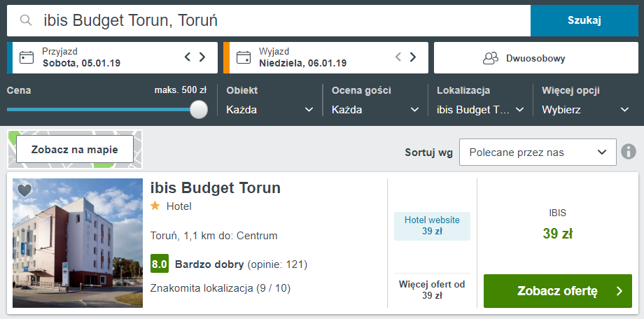Image resolution: width=644 pixels, height=319 pixels.
Task: Move the departure date back one day
Action: pyautogui.click(x=398, y=57)
